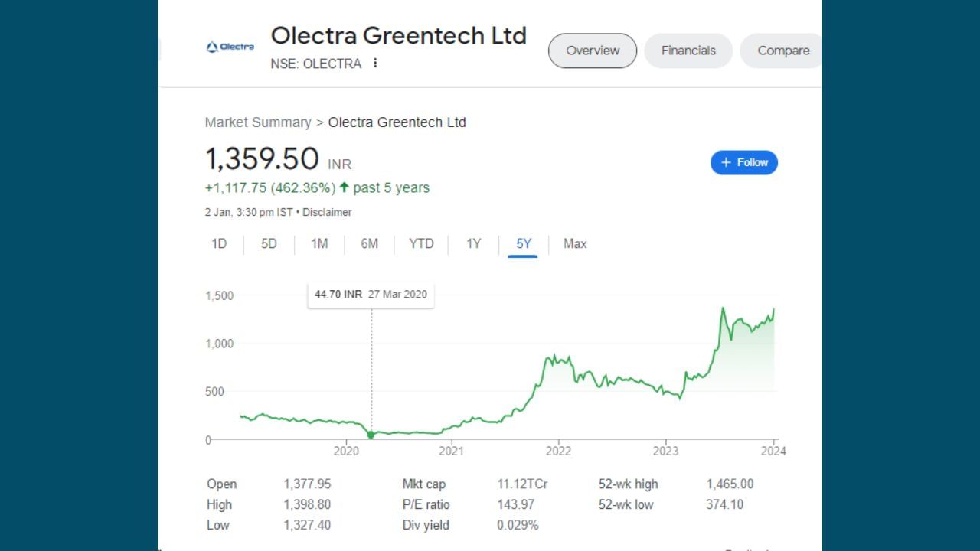980x551 pixels.
Task: Click the Olectra company logo
Action: [x=230, y=47]
